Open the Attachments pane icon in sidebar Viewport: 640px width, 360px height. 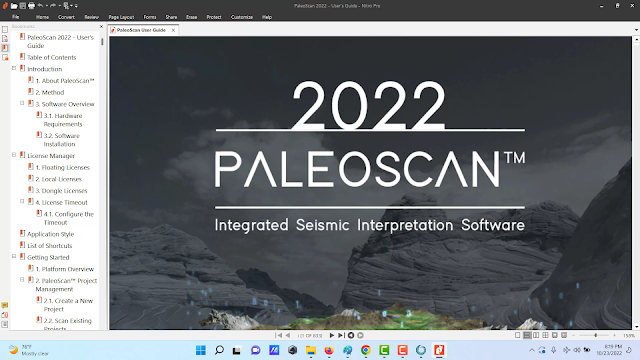pos(5,315)
